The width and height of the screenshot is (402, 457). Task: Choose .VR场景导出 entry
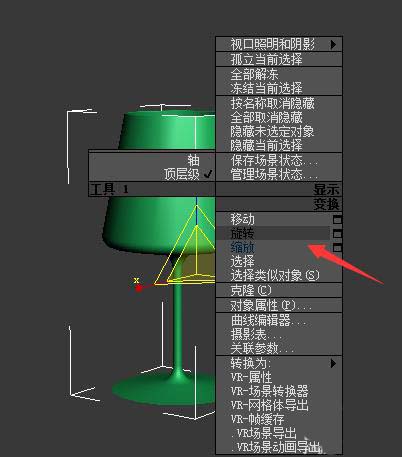(x=279, y=433)
